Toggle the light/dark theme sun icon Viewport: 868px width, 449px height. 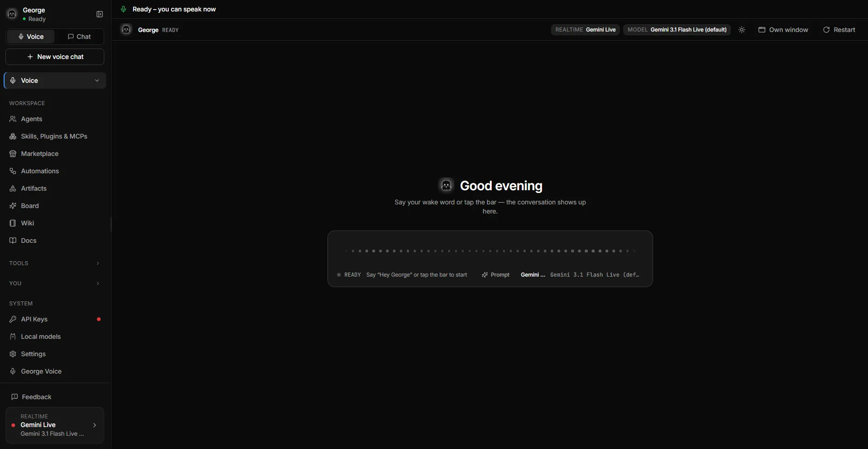(x=742, y=30)
